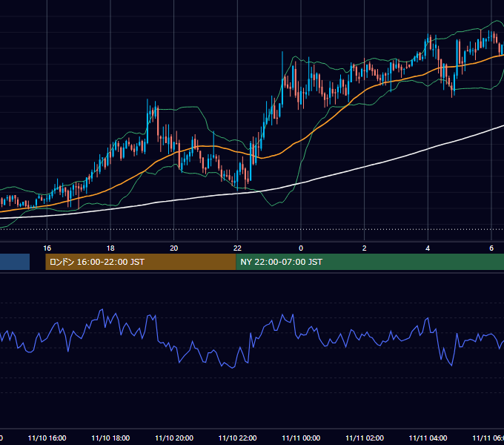The width and height of the screenshot is (504, 445).
Task: Click the upper time axis label 2
Action: pyautogui.click(x=364, y=248)
